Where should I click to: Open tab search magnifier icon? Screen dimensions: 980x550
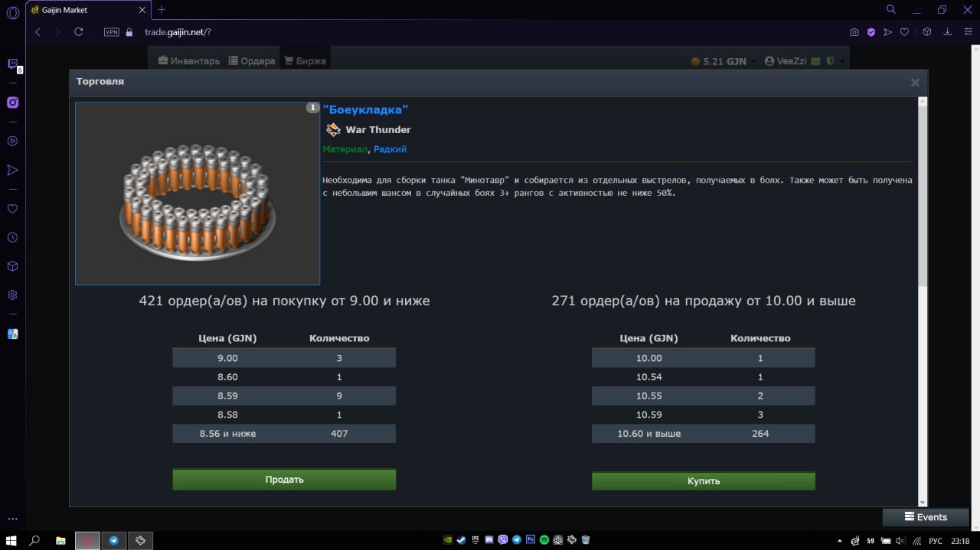click(890, 10)
